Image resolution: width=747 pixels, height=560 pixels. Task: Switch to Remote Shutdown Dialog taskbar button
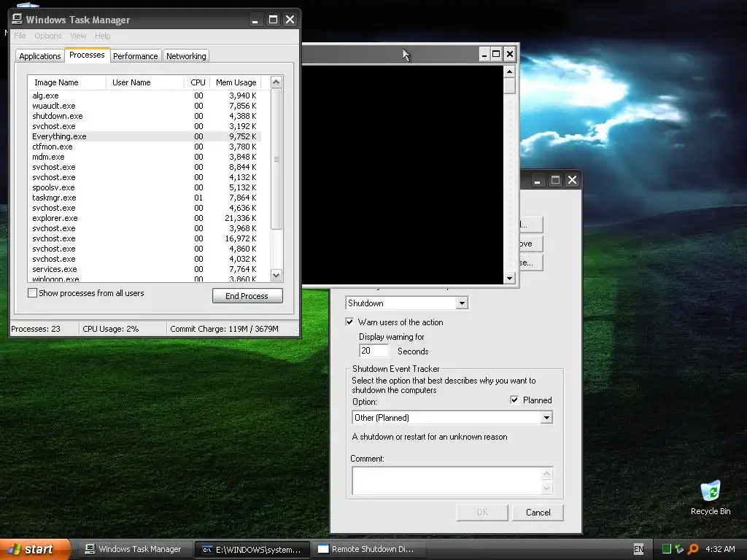click(368, 549)
